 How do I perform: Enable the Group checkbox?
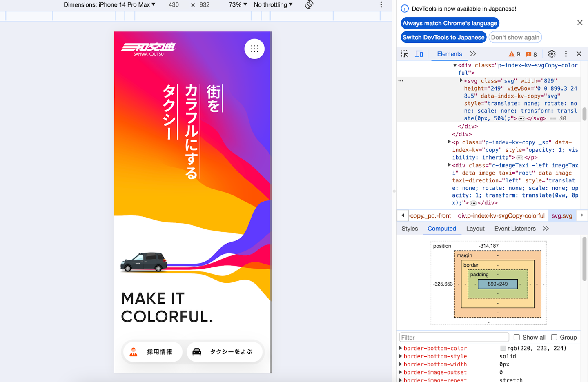(554, 337)
